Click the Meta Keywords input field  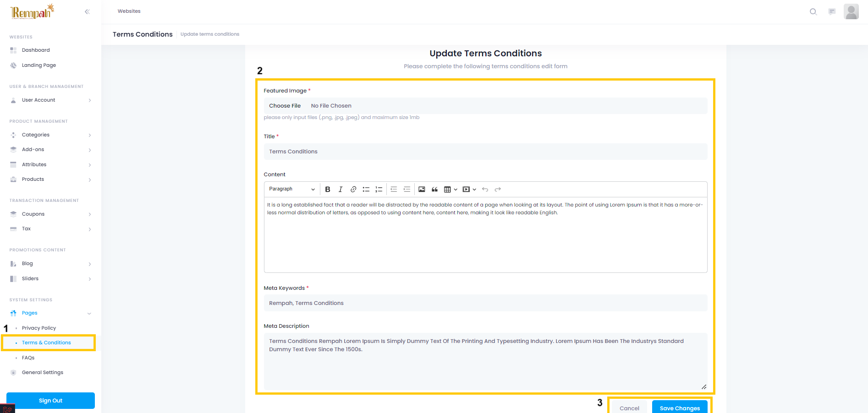485,303
